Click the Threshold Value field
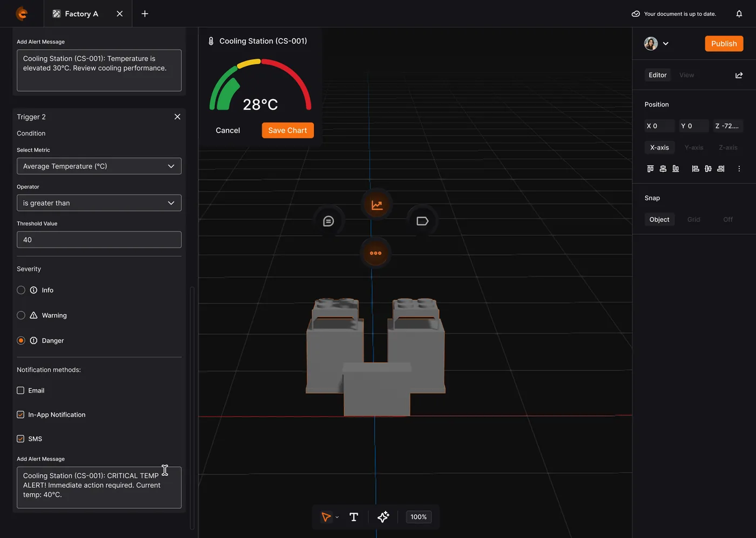The image size is (756, 538). click(99, 240)
